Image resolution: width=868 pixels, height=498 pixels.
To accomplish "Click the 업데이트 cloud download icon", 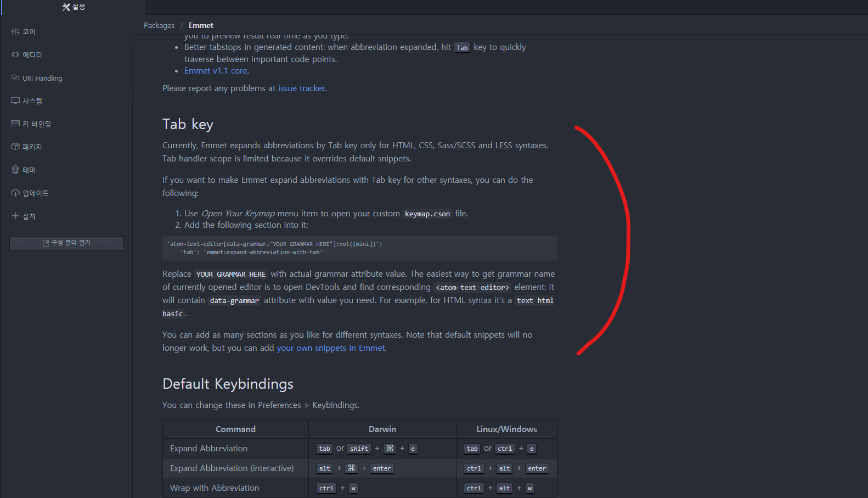I will click(15, 193).
